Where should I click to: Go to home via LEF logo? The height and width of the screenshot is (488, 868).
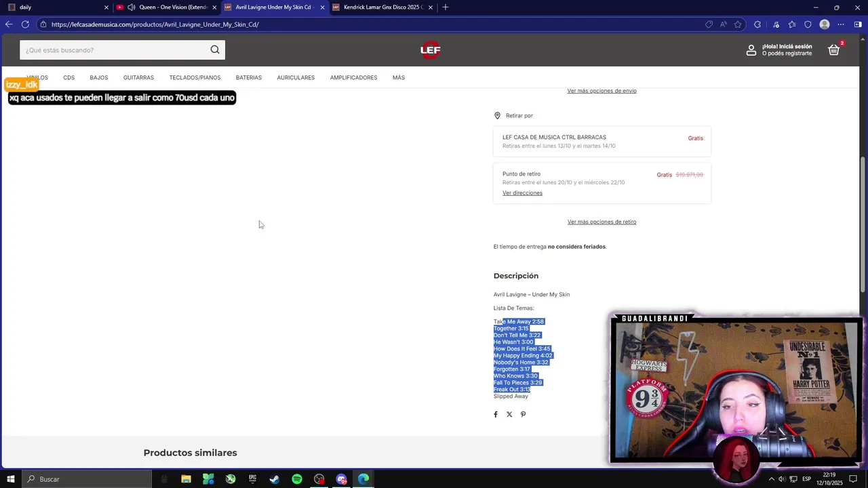click(x=430, y=49)
